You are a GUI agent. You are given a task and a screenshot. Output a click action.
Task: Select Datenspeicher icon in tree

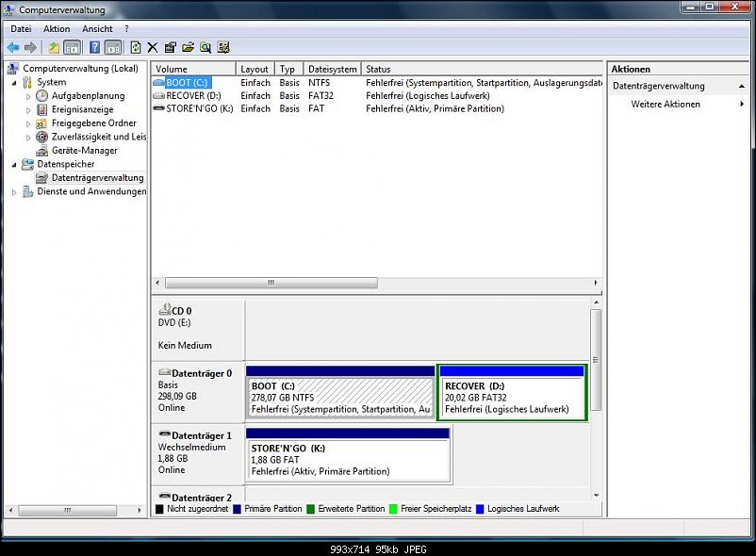coord(28,164)
